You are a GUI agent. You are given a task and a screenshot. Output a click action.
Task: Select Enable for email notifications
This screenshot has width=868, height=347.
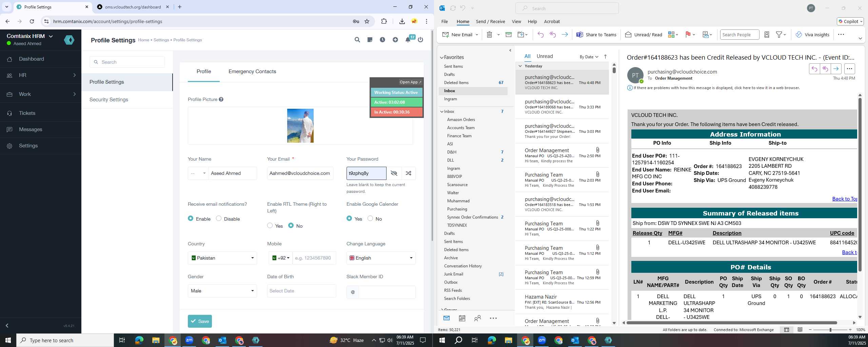(191, 219)
